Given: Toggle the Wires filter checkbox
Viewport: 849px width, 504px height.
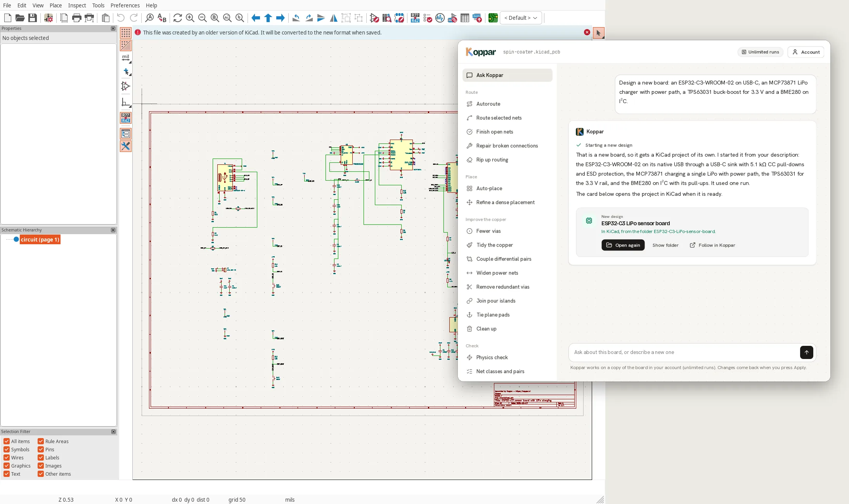Looking at the screenshot, I should coord(7,457).
